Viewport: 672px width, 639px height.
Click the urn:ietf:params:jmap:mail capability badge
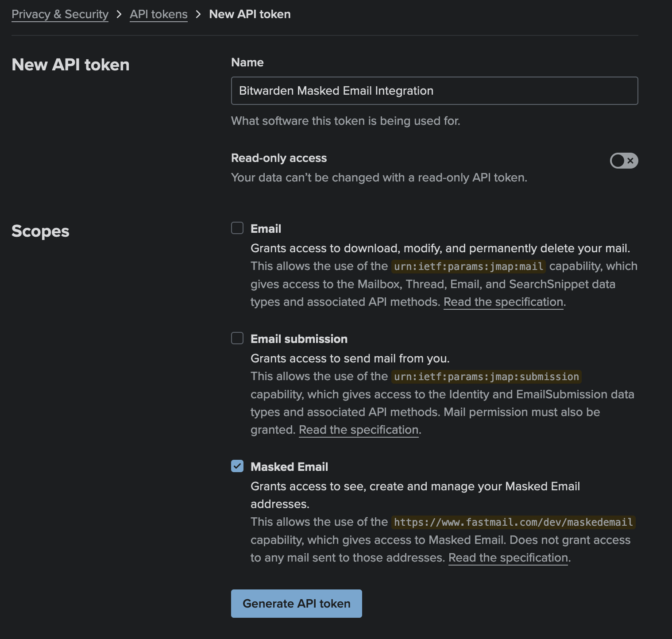click(x=467, y=266)
